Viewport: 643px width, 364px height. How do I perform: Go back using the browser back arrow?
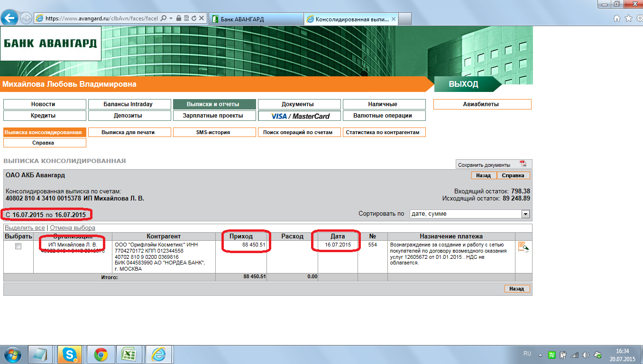[x=10, y=18]
